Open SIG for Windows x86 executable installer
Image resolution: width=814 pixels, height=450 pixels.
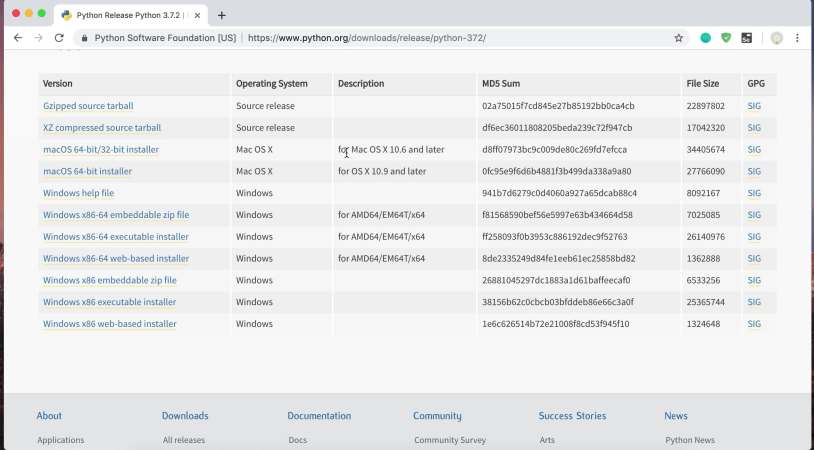[x=754, y=302]
